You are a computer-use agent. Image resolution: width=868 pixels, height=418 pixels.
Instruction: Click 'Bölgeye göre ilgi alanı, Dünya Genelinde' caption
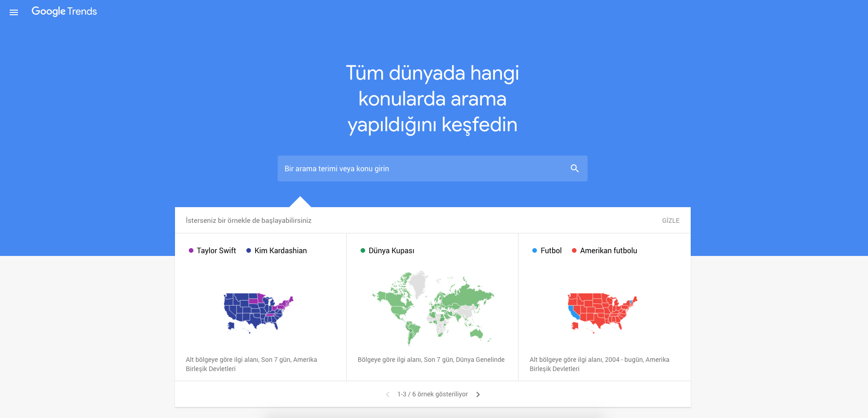click(431, 360)
